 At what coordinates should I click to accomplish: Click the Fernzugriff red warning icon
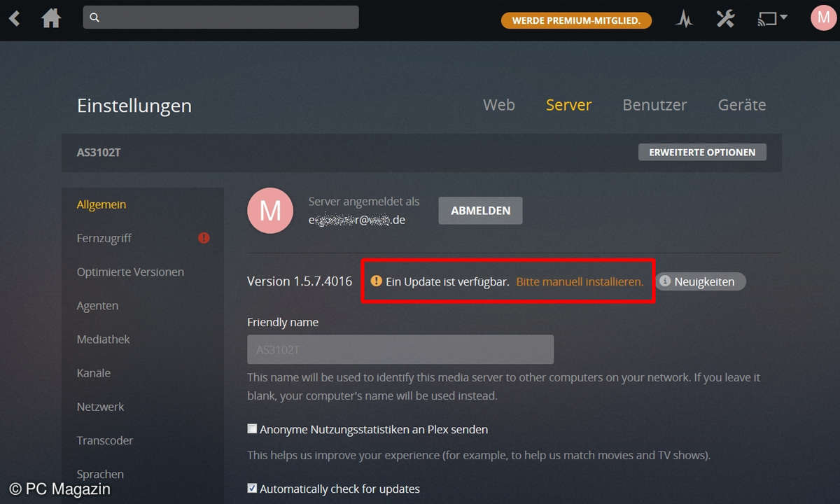(204, 238)
